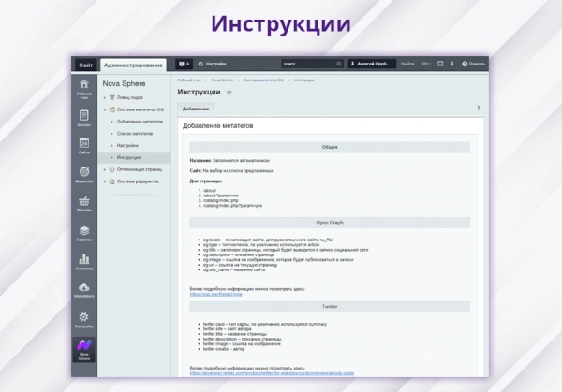The height and width of the screenshot is (392, 562).
Task: Click the og:locale description line
Action: click(268, 240)
